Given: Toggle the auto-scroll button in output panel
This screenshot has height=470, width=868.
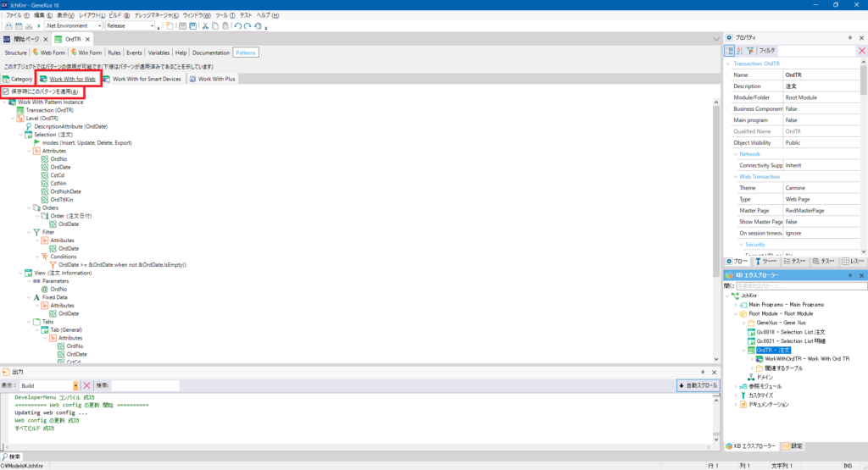Looking at the screenshot, I should pyautogui.click(x=698, y=385).
